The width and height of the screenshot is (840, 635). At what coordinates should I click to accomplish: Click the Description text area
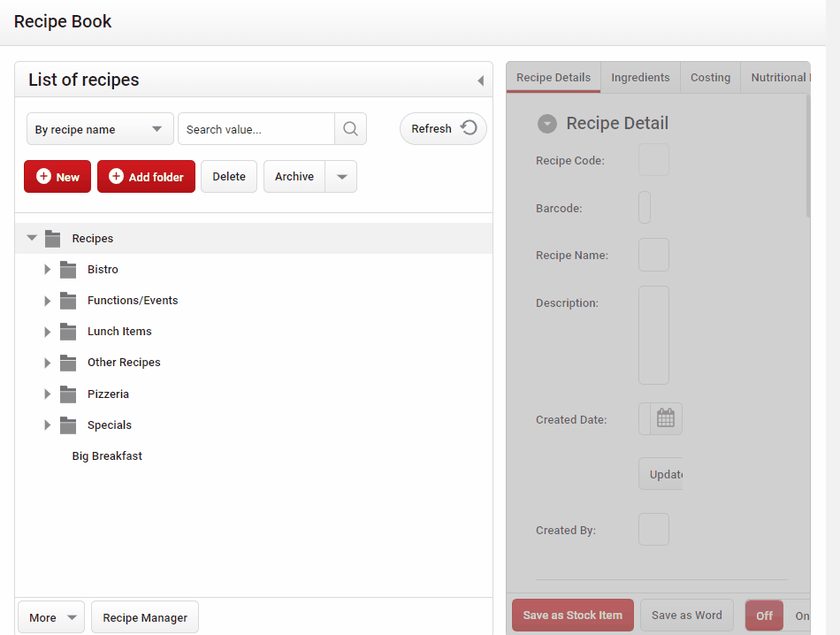(x=653, y=335)
